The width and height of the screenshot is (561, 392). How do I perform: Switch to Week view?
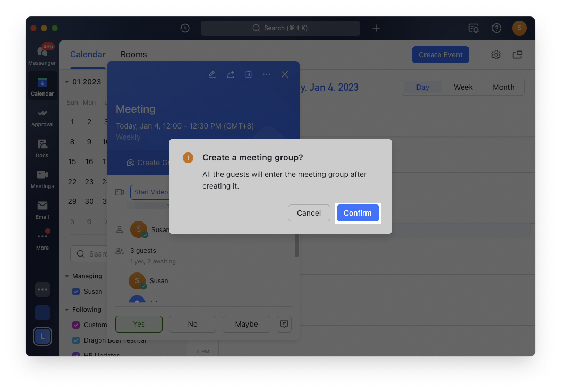click(x=463, y=87)
